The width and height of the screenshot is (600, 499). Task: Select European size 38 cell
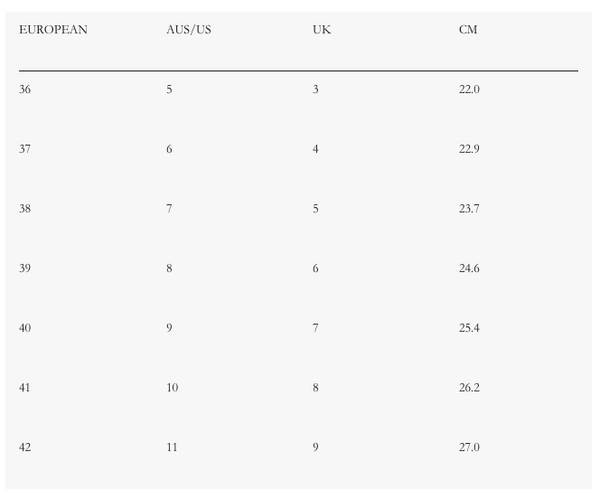pyautogui.click(x=25, y=208)
